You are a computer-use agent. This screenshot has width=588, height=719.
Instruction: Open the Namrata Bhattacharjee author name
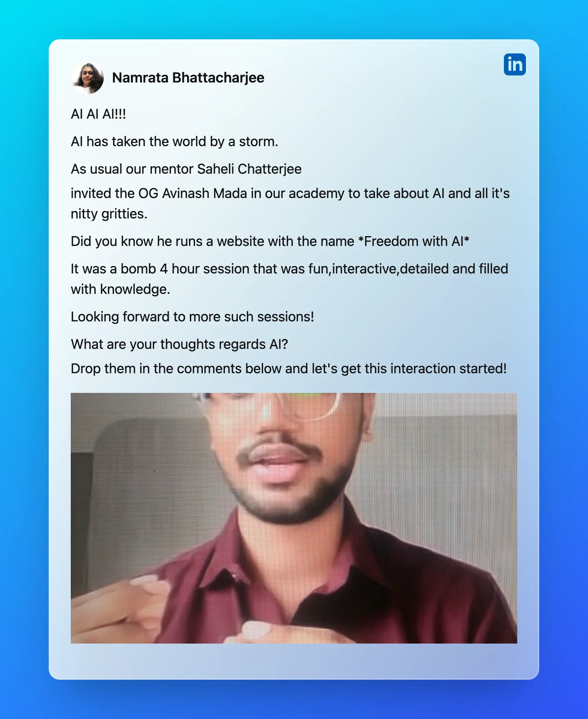click(188, 78)
